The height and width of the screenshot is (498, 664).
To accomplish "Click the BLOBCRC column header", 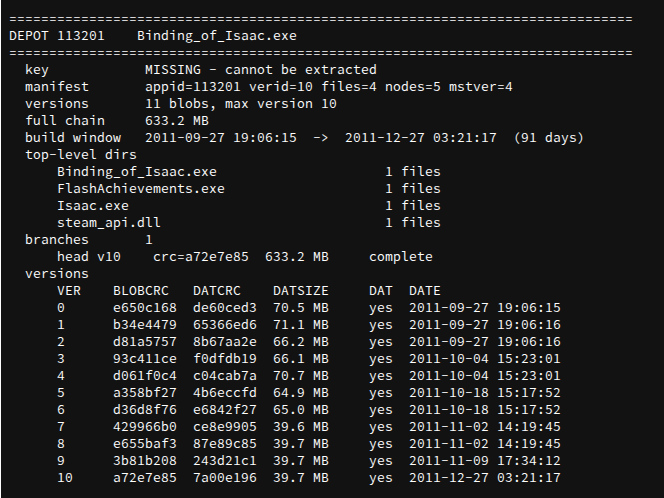I will point(141,291).
